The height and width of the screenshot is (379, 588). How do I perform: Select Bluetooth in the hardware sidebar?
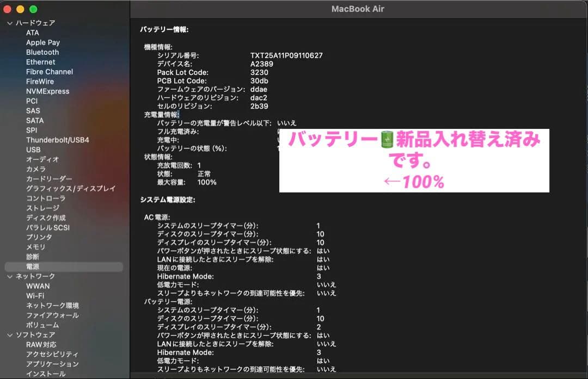(42, 52)
